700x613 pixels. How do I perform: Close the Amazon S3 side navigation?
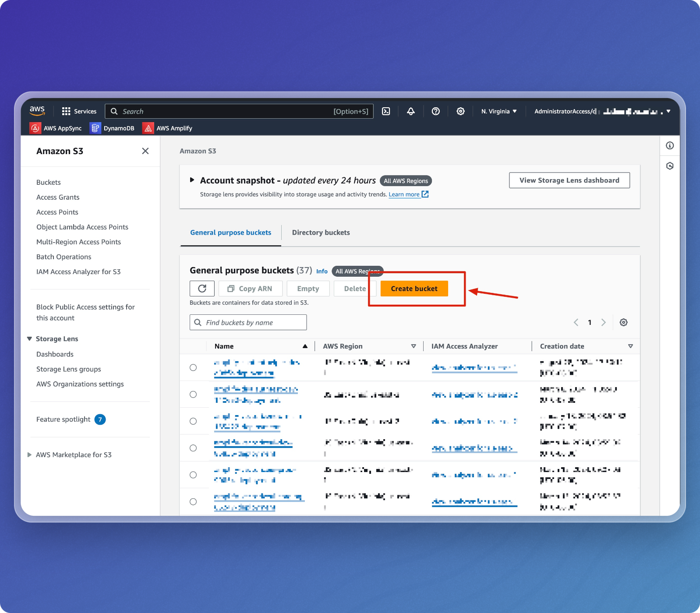click(x=145, y=151)
